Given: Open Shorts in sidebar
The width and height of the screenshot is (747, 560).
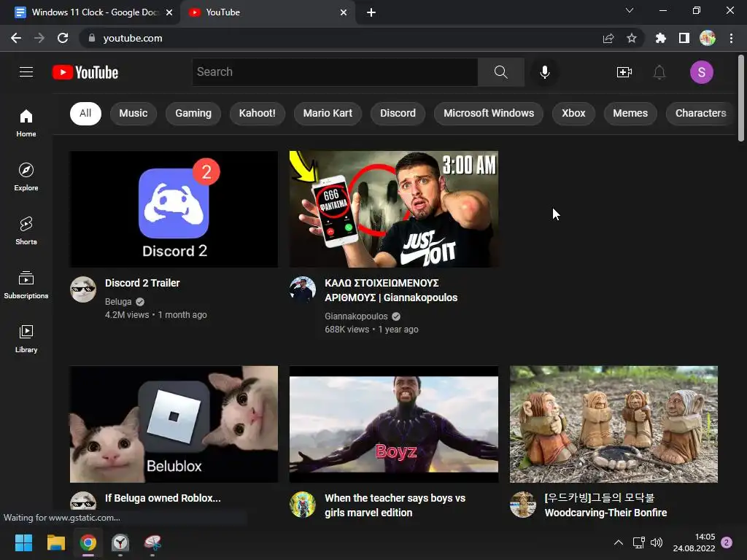Looking at the screenshot, I should (26, 231).
